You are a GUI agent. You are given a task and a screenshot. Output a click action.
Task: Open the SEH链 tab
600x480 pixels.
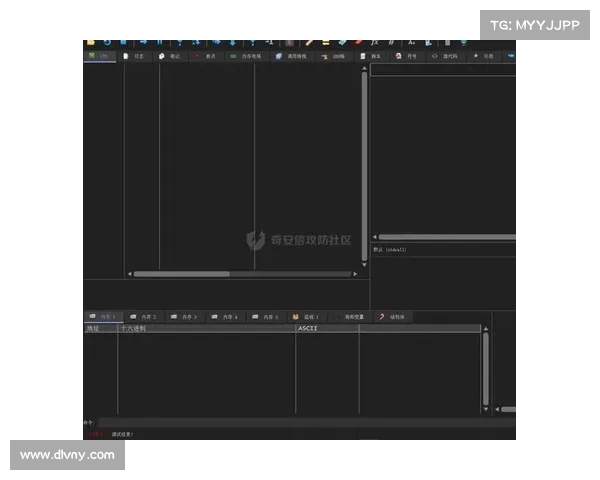[333, 56]
